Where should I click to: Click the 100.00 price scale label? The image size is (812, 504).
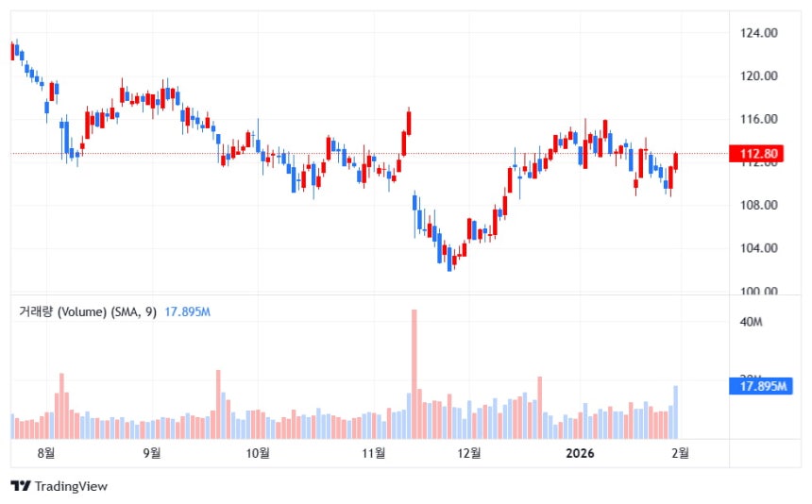[759, 291]
